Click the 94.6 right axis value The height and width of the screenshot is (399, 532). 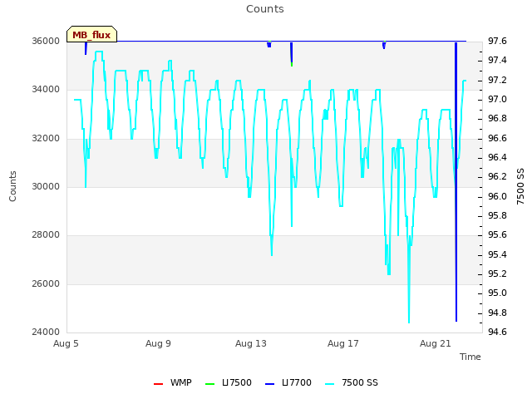tap(497, 332)
